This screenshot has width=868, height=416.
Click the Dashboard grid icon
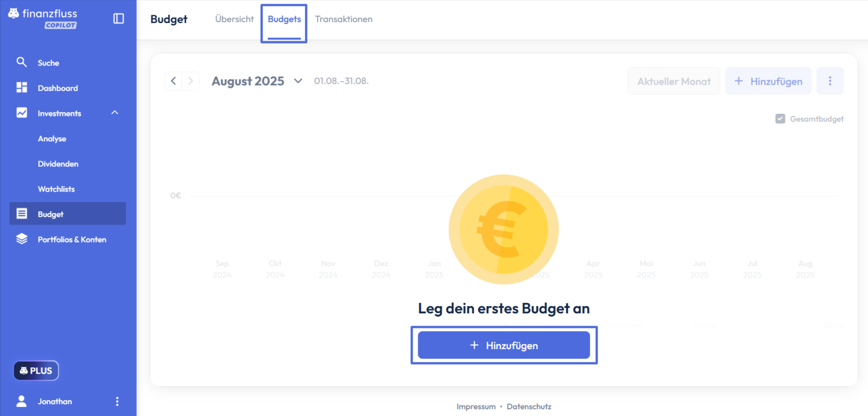click(22, 88)
